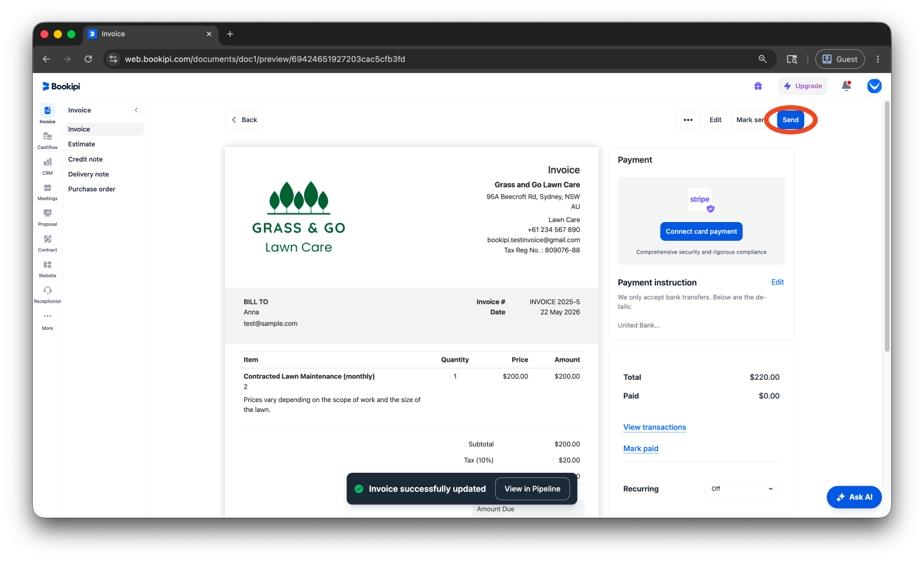Show More sidebar options

point(47,321)
